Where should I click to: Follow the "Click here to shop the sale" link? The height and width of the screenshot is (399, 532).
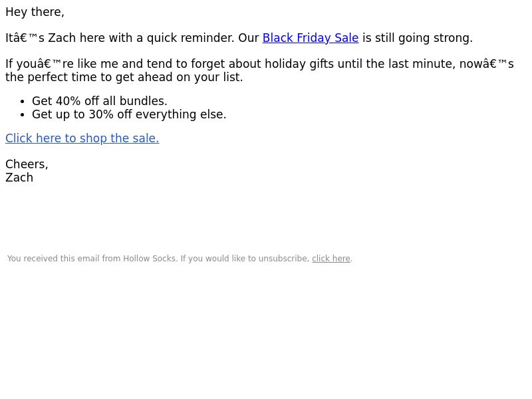82,138
